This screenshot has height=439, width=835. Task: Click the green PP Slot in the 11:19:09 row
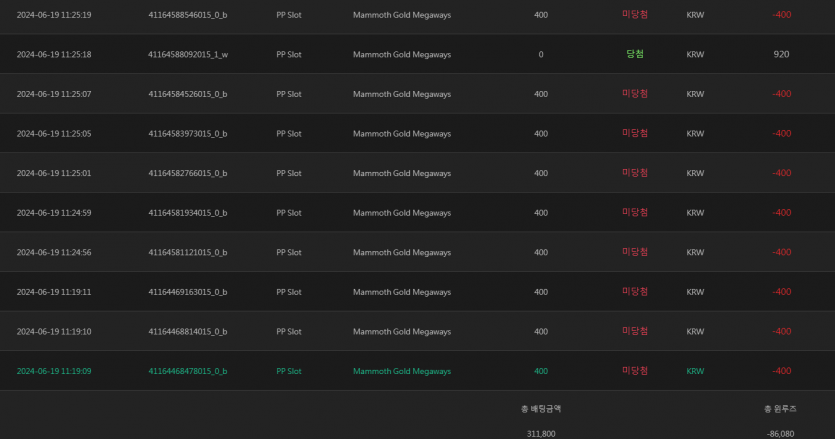tap(289, 371)
